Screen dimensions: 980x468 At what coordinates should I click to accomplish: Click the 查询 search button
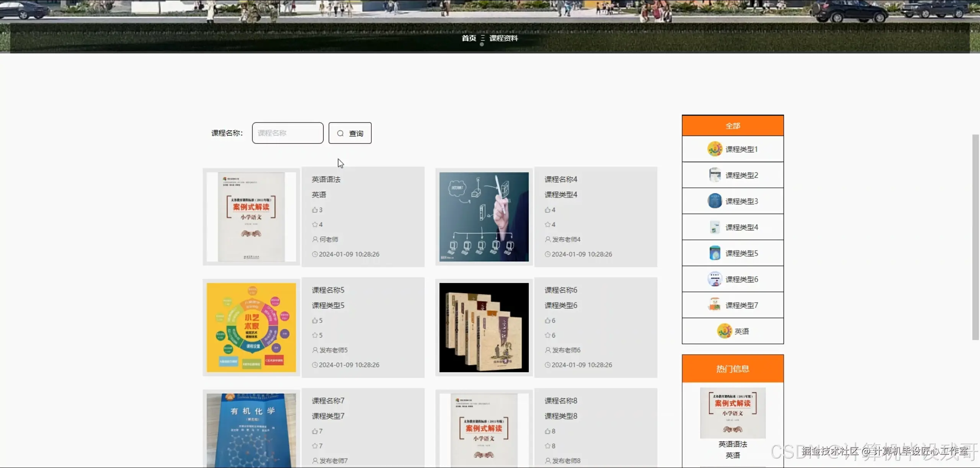pyautogui.click(x=350, y=133)
